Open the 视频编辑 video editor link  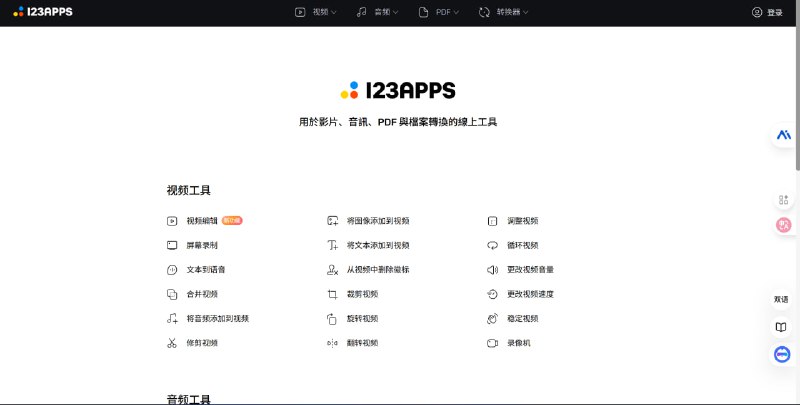pyautogui.click(x=202, y=221)
